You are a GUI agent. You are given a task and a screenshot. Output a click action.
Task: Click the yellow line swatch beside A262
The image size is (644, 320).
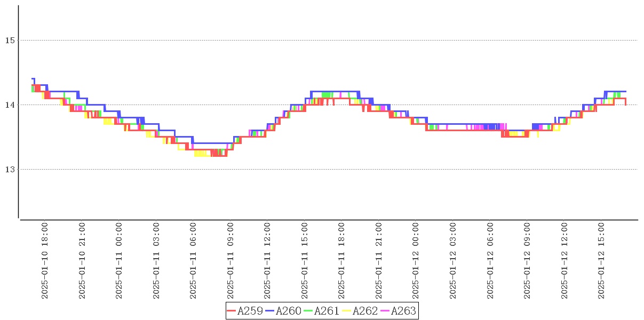[347, 311]
